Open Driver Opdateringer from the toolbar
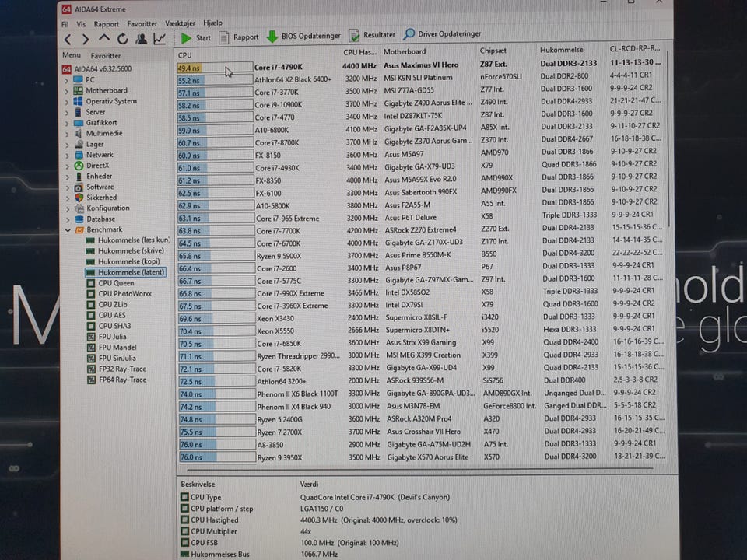This screenshot has height=560, width=747. [x=442, y=34]
